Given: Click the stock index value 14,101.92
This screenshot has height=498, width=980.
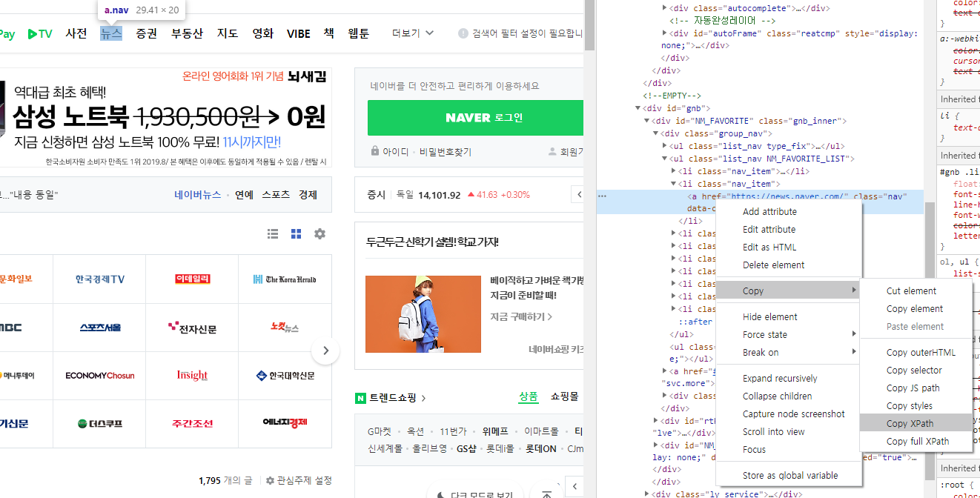Looking at the screenshot, I should click(439, 195).
